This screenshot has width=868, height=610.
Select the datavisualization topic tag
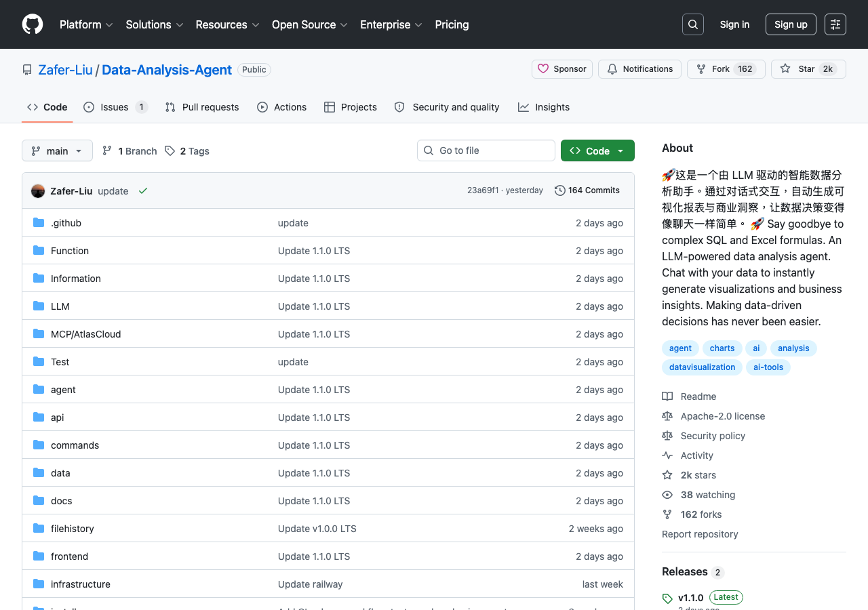point(702,367)
